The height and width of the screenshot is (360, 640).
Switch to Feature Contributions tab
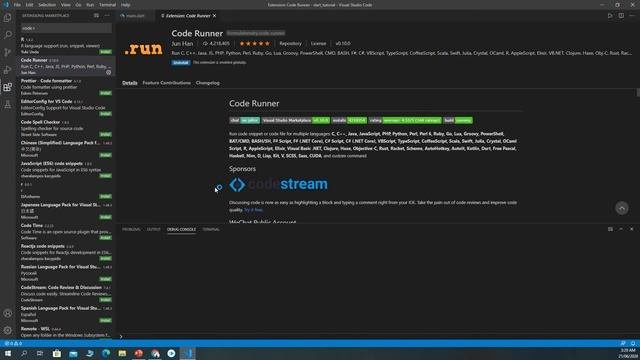(x=167, y=83)
